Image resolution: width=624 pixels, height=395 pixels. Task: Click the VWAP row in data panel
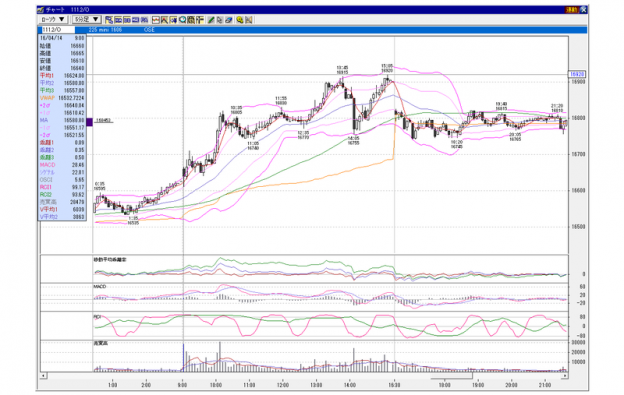(62, 98)
